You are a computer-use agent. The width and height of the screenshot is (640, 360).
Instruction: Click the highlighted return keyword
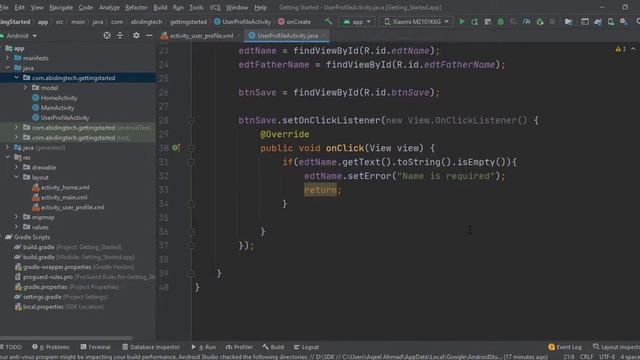pos(320,190)
